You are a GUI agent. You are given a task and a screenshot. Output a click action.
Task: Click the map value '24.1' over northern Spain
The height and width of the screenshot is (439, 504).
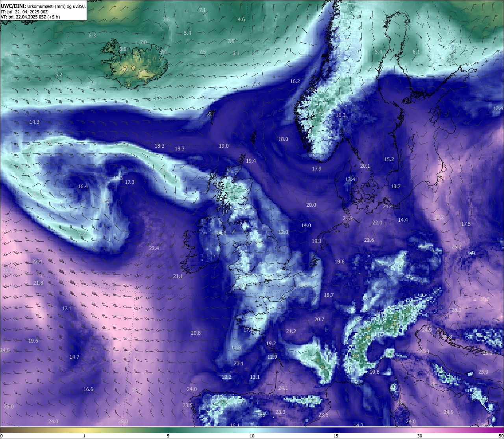click(x=283, y=388)
